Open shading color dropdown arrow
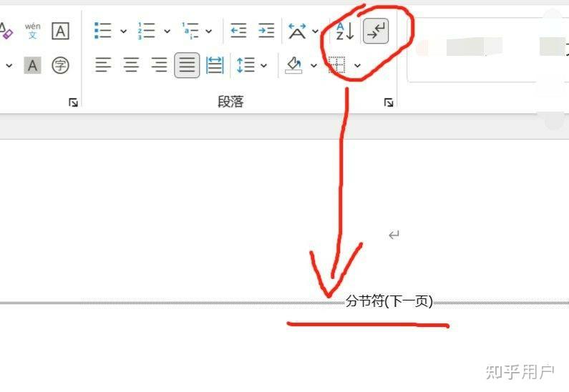The image size is (569, 392). pyautogui.click(x=313, y=66)
